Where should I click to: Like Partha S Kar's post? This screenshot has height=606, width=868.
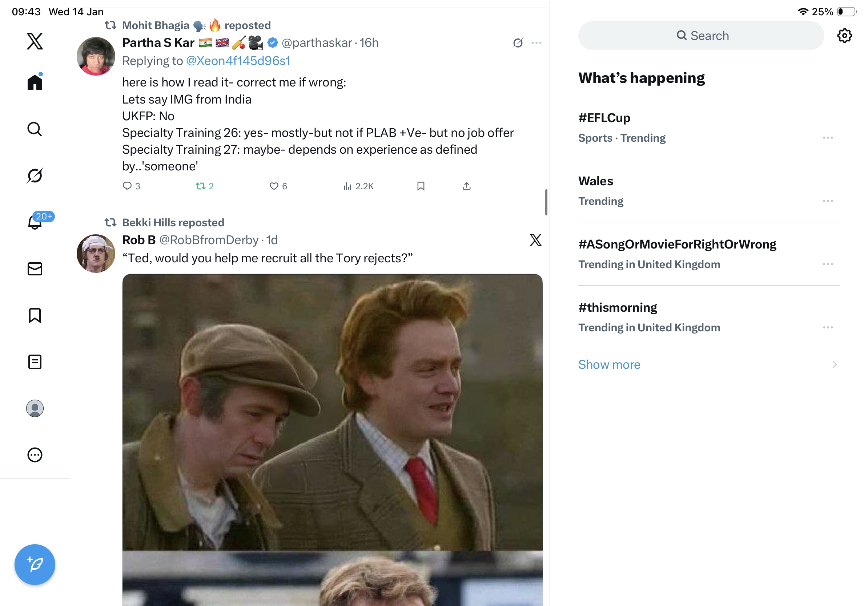(x=274, y=186)
